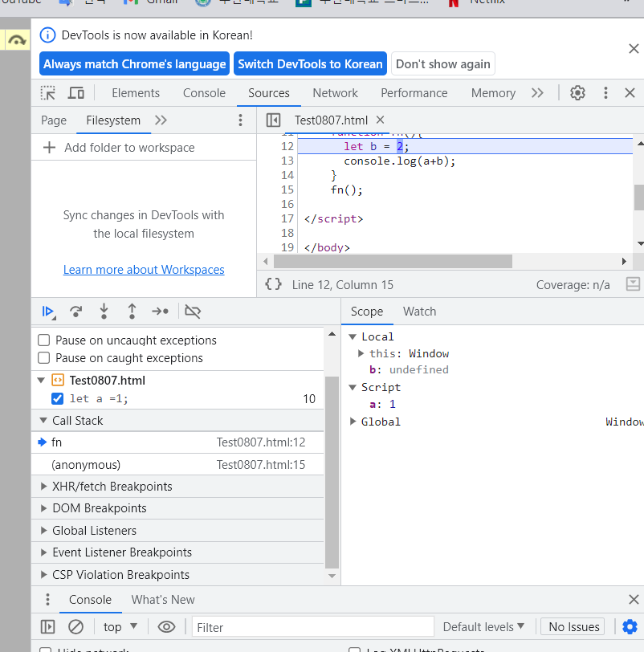Pretty print the source with braces icon
This screenshot has width=644, height=652.
tap(273, 284)
